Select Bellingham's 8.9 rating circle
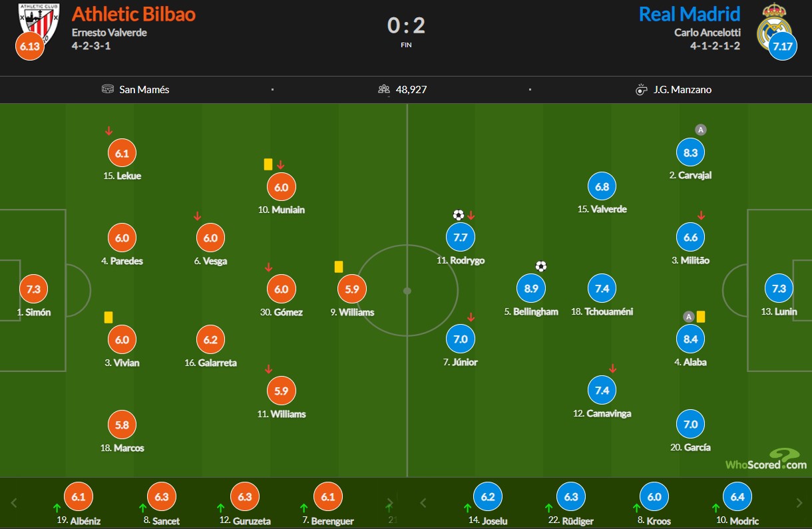812x529 pixels. click(531, 289)
